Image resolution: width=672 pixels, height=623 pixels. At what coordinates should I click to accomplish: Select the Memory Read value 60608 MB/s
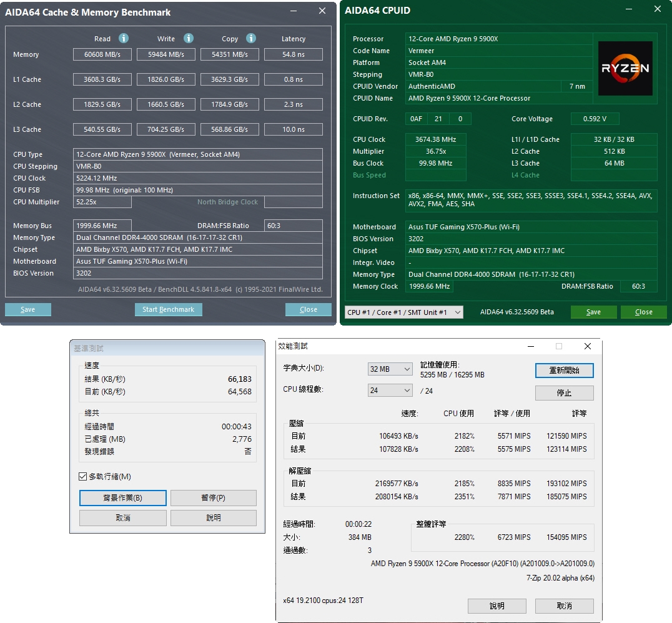point(102,54)
